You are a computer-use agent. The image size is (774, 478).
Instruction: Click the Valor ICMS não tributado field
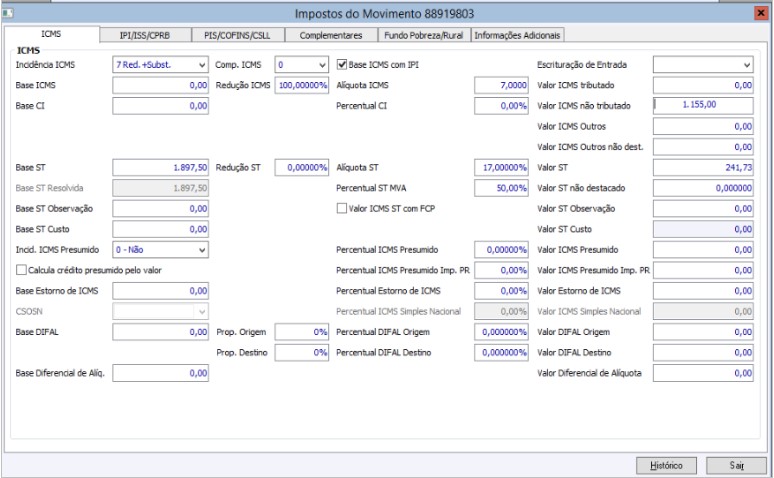coord(703,106)
